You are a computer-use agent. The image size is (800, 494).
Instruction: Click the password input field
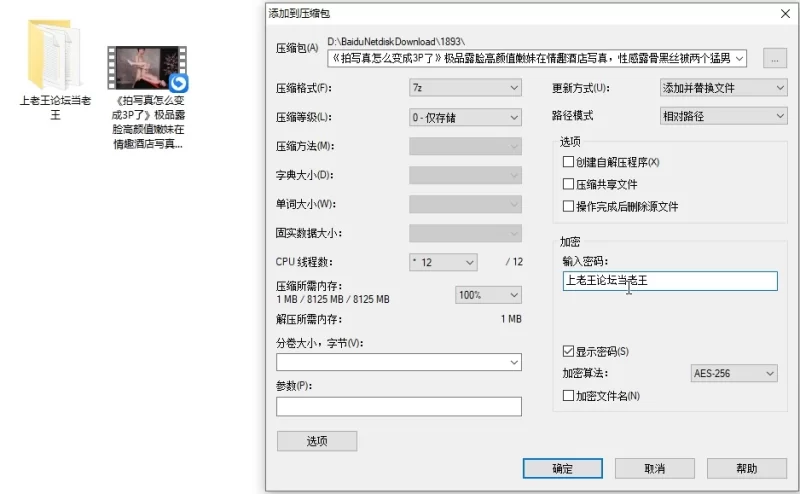coord(670,281)
